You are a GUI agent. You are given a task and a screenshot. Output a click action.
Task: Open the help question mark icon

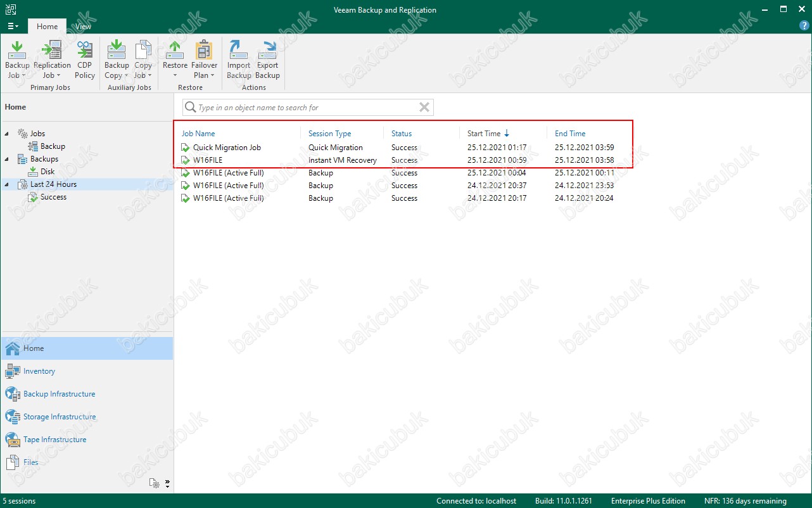click(x=804, y=26)
